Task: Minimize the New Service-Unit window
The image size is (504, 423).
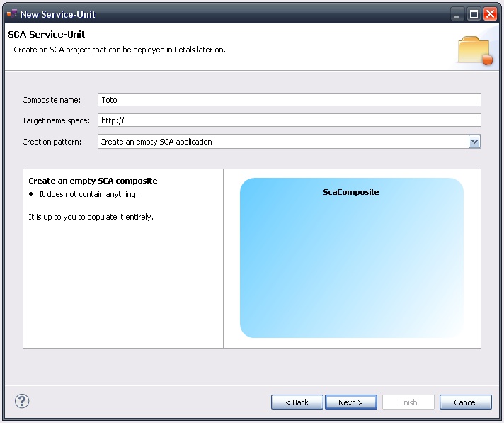Action: coord(458,13)
